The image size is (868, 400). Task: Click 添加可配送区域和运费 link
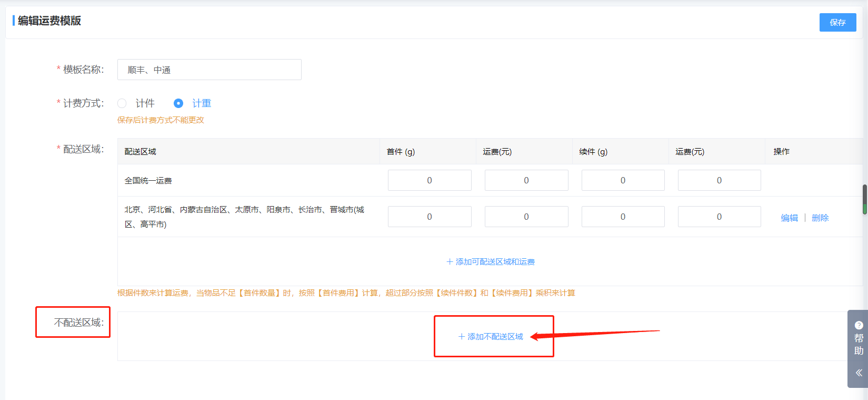click(491, 262)
